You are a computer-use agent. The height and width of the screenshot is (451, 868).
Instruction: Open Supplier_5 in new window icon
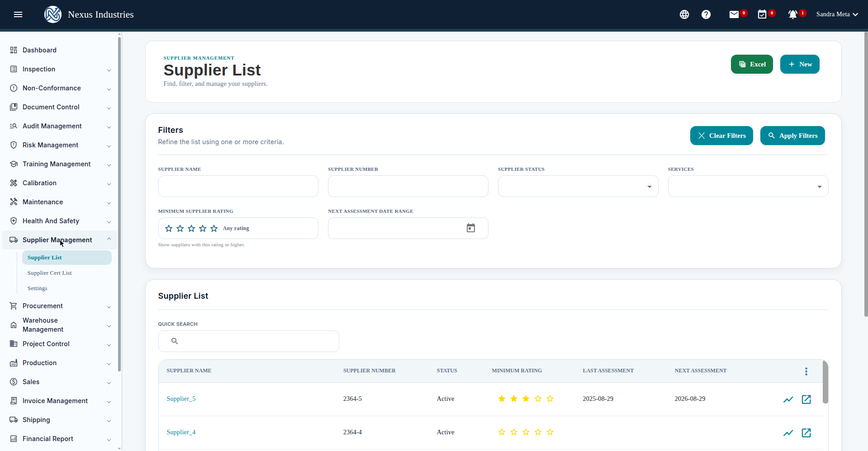click(806, 399)
